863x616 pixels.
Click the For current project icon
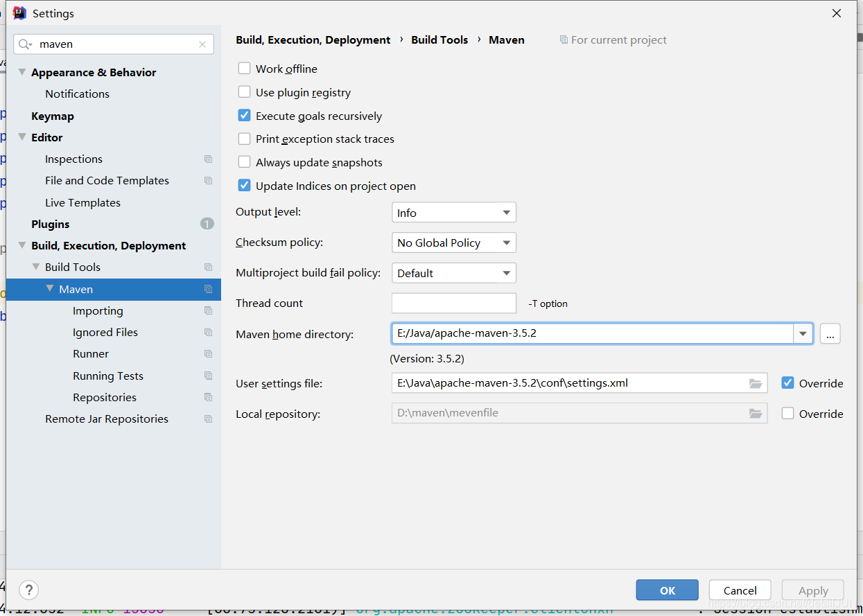(x=564, y=40)
